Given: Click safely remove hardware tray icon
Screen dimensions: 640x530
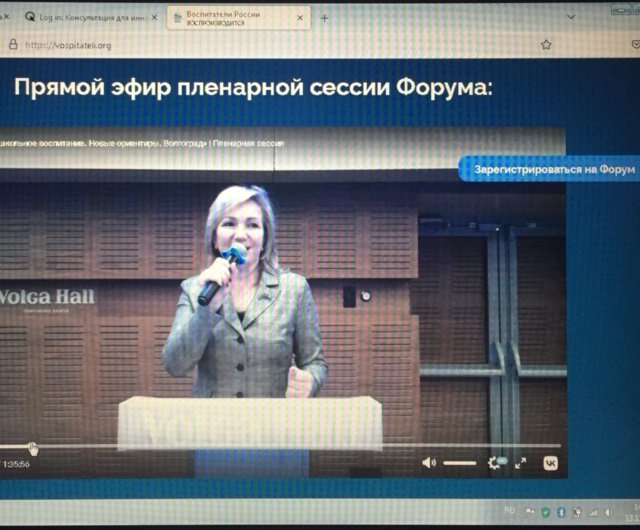Looking at the screenshot, I should (x=576, y=512).
